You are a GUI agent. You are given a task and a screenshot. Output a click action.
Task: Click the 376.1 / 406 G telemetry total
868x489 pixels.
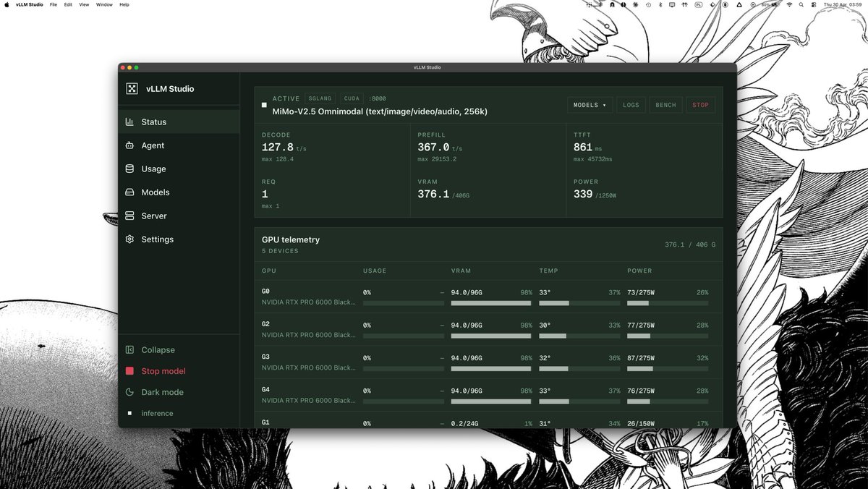tap(690, 244)
